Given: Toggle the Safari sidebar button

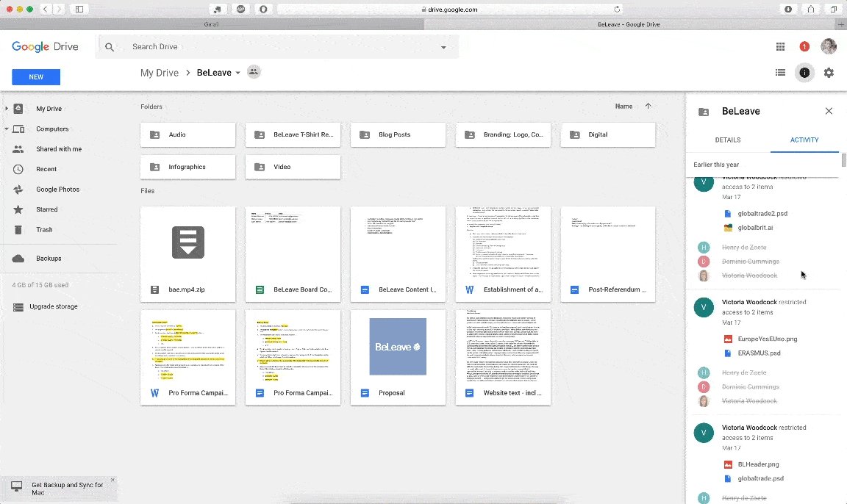Looking at the screenshot, I should 79,9.
